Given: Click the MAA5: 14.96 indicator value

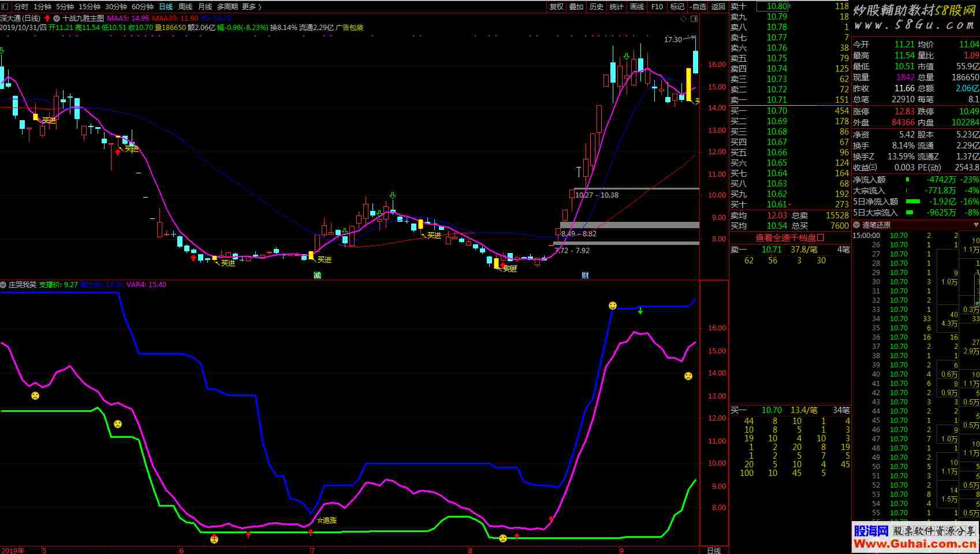Looking at the screenshot, I should [x=128, y=18].
